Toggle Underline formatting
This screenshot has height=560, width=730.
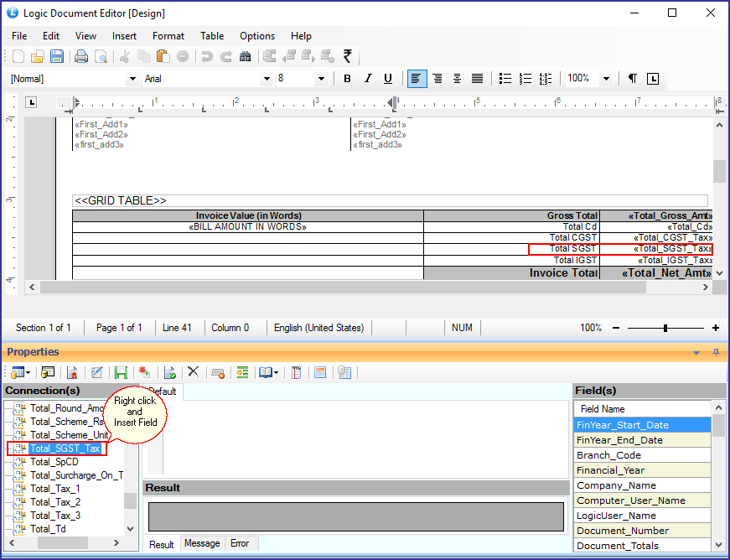tap(388, 79)
